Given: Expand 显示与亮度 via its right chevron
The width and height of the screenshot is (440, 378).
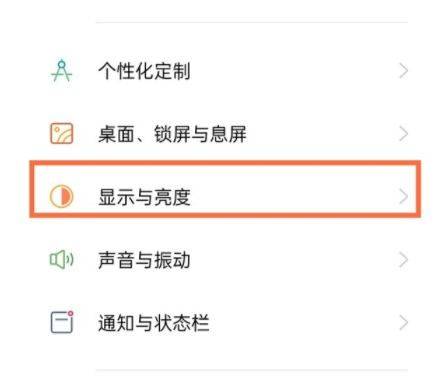Looking at the screenshot, I should [403, 197].
